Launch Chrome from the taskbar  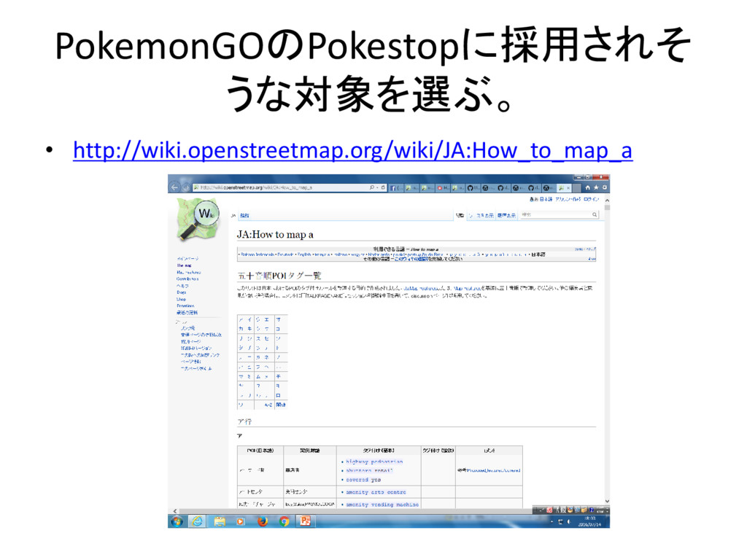point(284,522)
